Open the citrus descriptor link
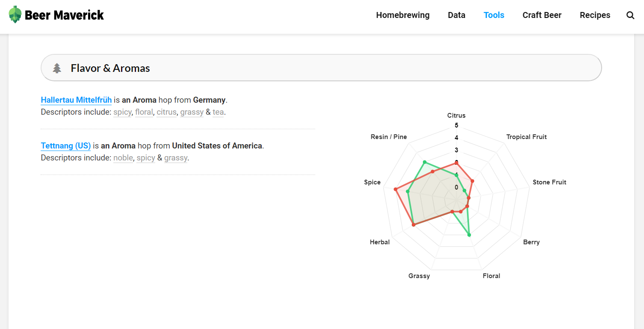 click(166, 112)
